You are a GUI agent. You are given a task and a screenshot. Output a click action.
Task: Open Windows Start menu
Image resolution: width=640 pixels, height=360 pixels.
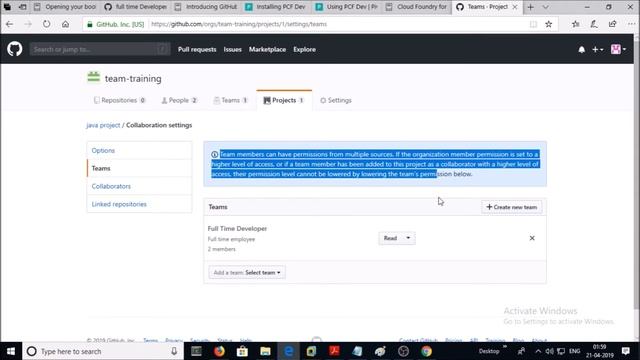pyautogui.click(x=11, y=351)
